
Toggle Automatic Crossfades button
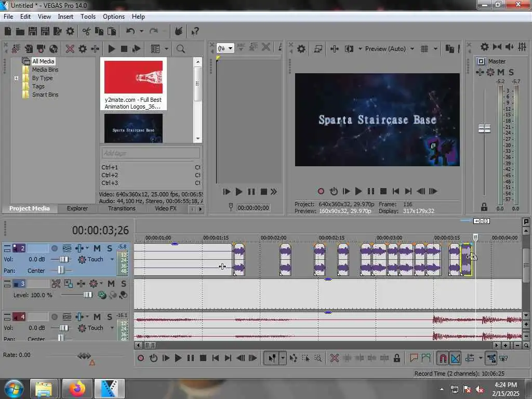(x=455, y=358)
